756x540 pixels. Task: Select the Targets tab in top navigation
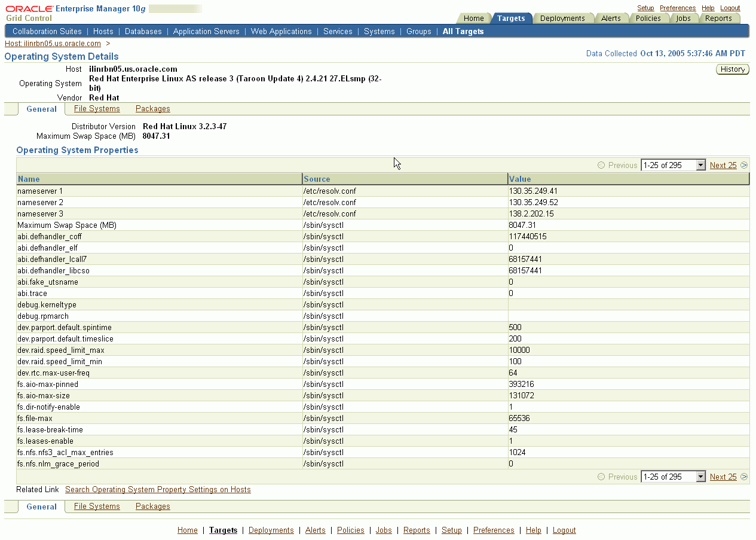511,18
